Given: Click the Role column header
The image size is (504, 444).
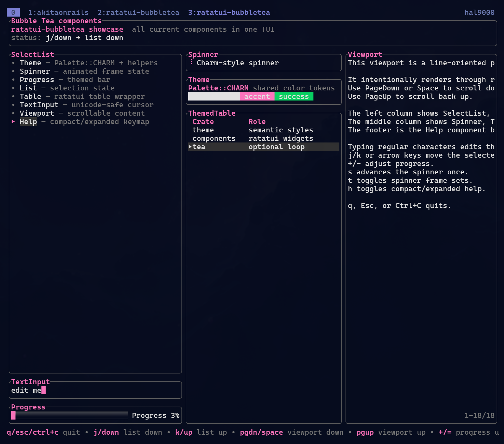Looking at the screenshot, I should [x=257, y=122].
